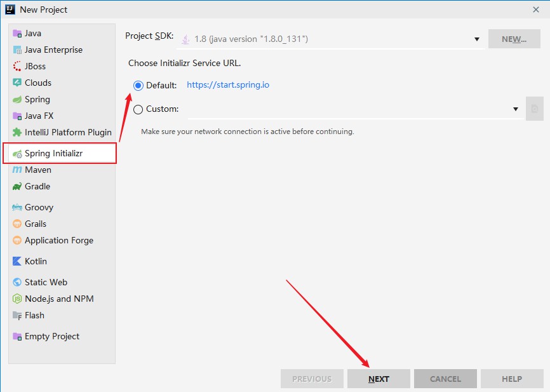Screen dimensions: 550x392
Task: Select Groovy entry text
Action: (x=39, y=207)
